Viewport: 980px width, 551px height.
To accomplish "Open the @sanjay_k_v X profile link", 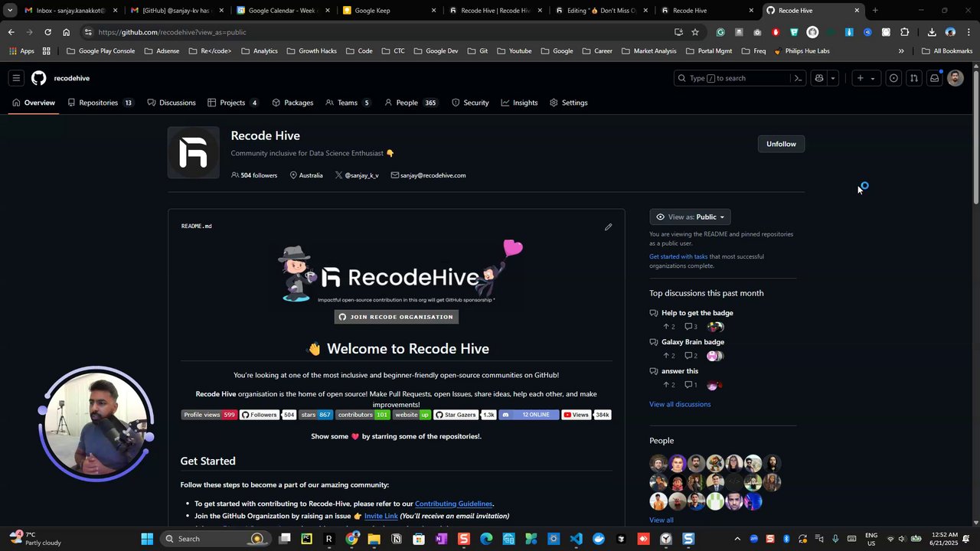I will pyautogui.click(x=357, y=175).
